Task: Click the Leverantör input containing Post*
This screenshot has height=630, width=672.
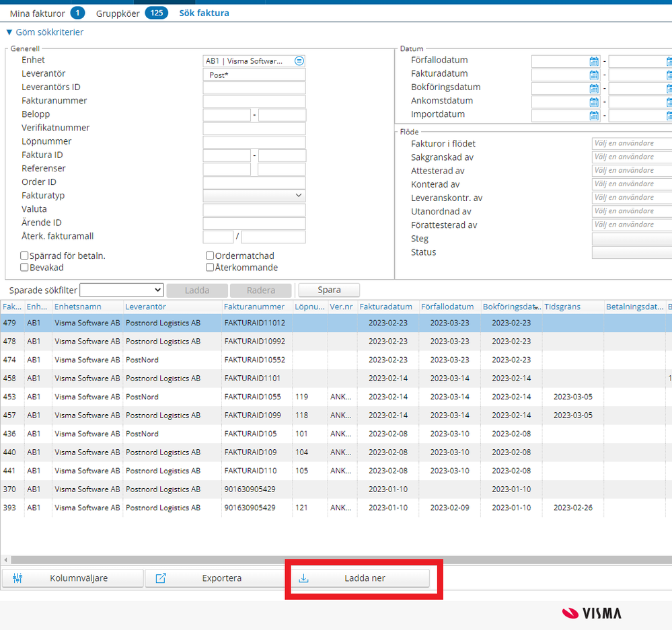Action: pos(254,75)
